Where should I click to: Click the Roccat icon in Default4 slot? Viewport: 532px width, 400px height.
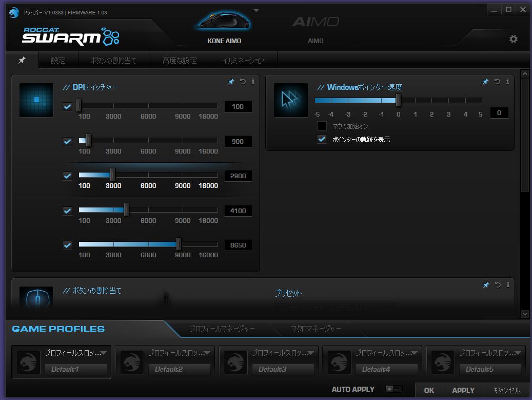339,362
